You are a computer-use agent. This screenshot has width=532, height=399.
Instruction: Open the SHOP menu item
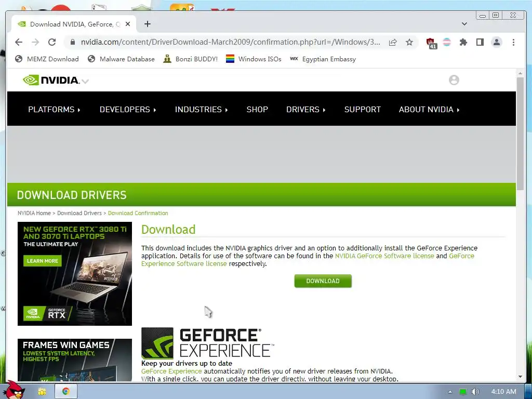[257, 110]
